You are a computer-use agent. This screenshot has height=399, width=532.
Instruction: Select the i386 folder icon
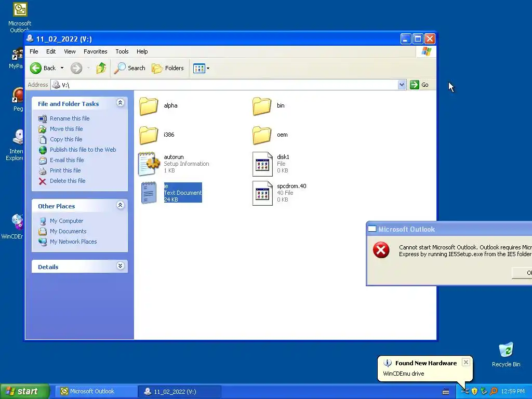coord(148,135)
